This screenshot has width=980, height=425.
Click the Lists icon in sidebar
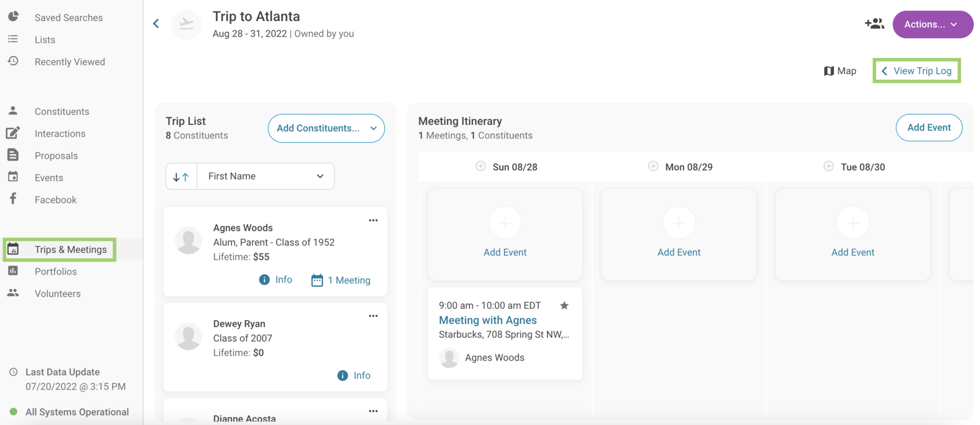[x=13, y=39]
